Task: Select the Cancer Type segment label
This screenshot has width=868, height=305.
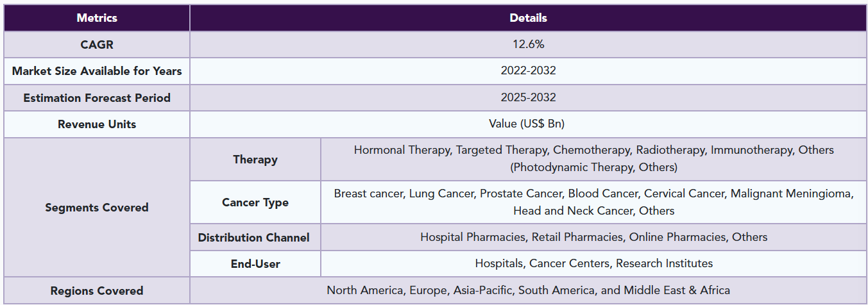Action: pos(255,202)
